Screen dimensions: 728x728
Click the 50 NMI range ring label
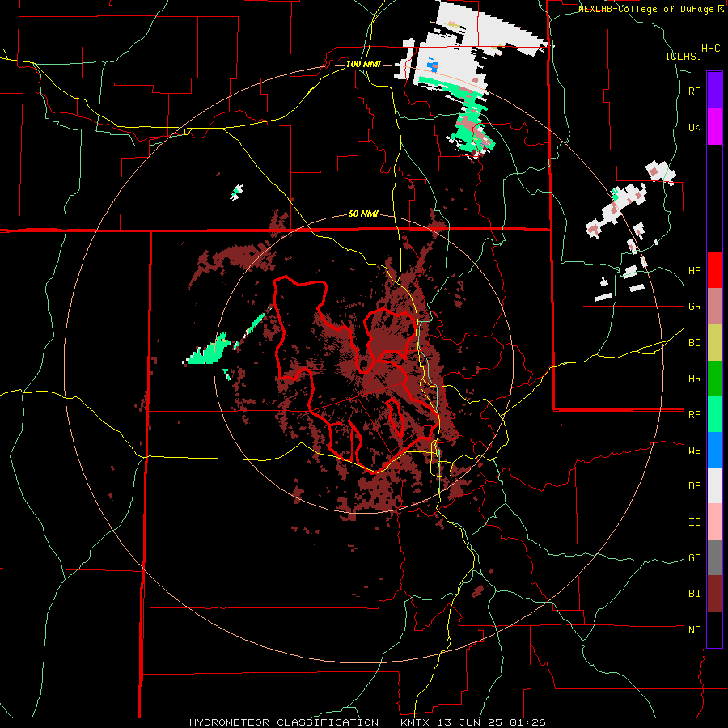coord(363,214)
